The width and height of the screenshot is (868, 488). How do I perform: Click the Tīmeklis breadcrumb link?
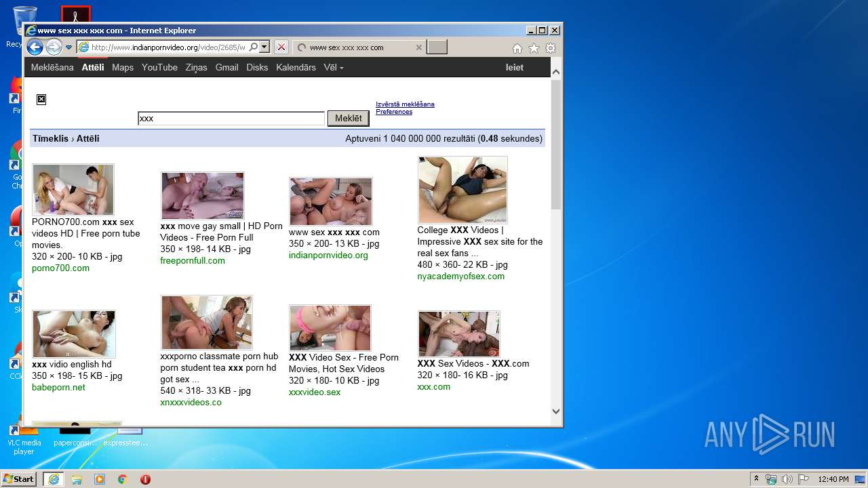(x=51, y=138)
